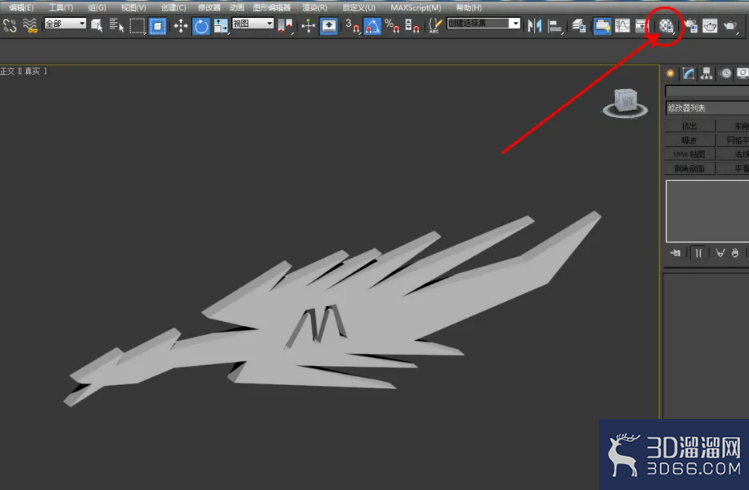The image size is (749, 490).
Task: Open the Render Setup teapot icon
Action: pos(690,26)
